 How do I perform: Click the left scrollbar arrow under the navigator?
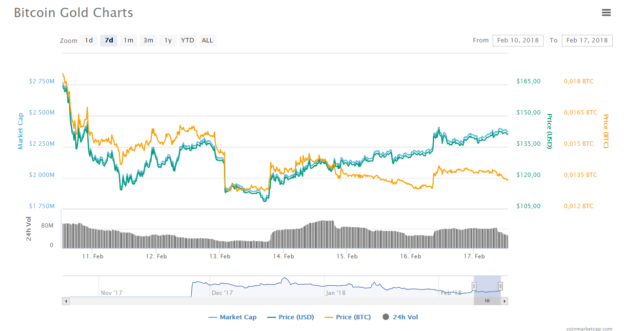(66, 301)
